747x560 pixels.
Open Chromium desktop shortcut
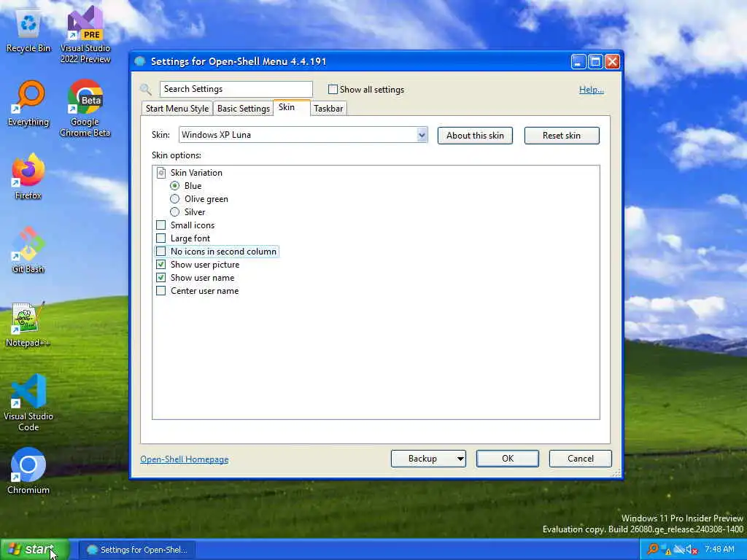click(28, 471)
